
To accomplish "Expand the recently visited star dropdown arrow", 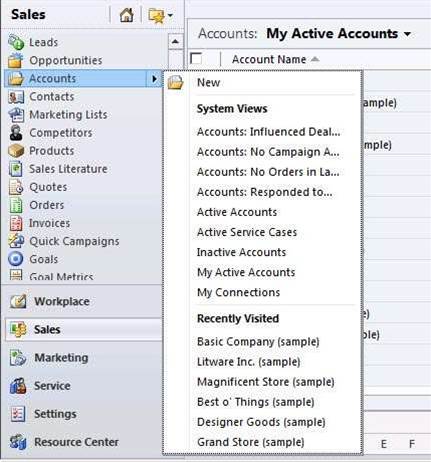I will [170, 15].
